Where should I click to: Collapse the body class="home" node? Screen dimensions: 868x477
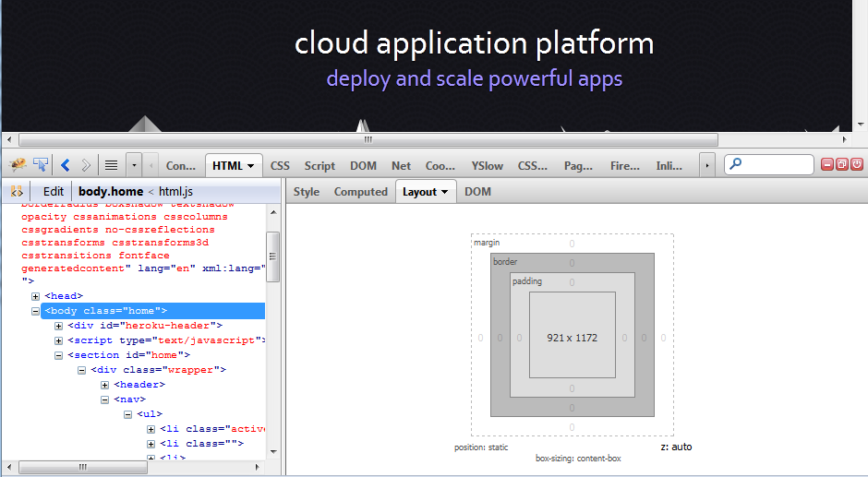[35, 312]
